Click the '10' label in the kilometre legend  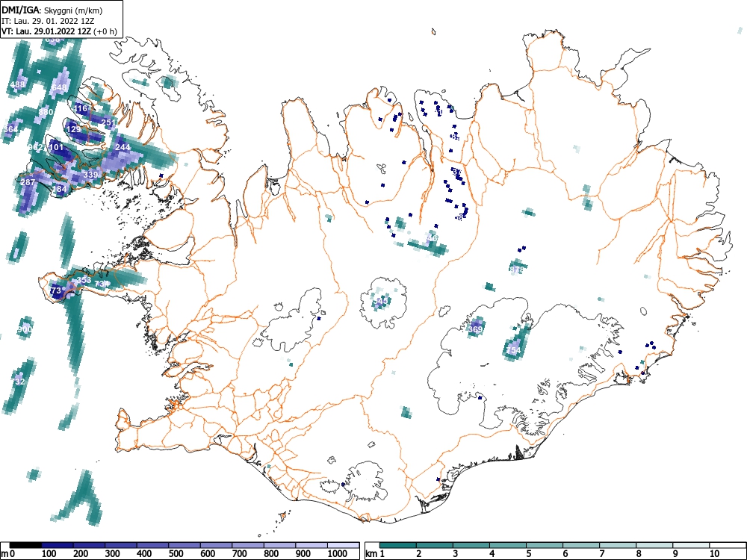[x=715, y=554]
